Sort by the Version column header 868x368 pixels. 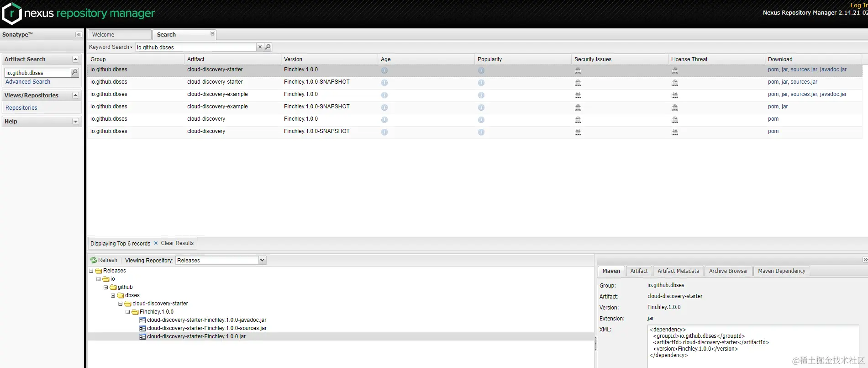(329, 59)
